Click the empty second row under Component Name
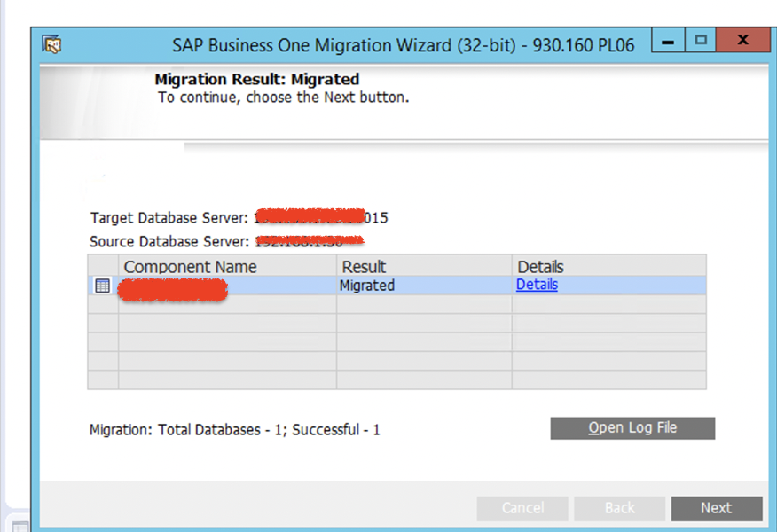Viewport: 777px width, 532px height. click(227, 305)
